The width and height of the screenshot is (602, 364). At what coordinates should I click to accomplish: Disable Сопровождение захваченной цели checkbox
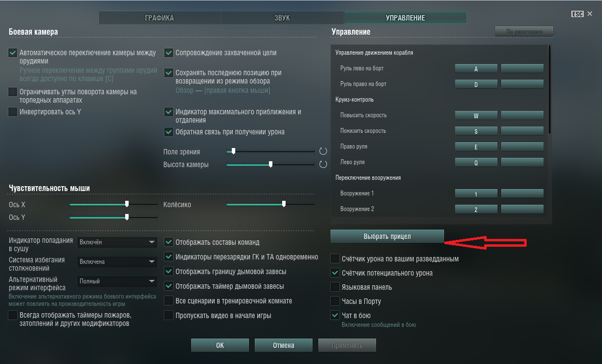[x=168, y=53]
